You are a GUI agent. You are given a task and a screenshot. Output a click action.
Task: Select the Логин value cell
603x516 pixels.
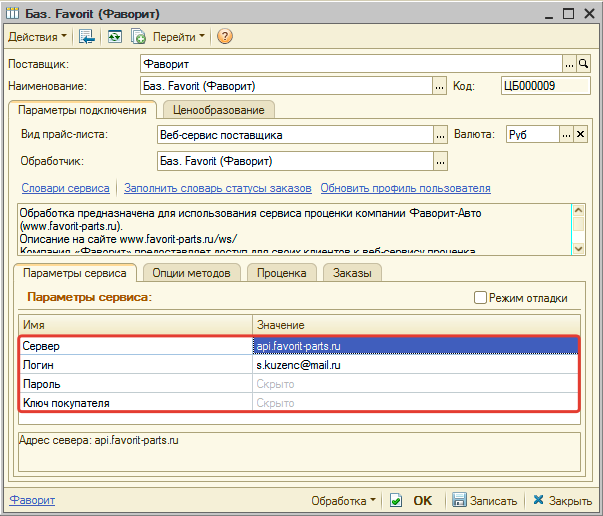[x=415, y=365]
